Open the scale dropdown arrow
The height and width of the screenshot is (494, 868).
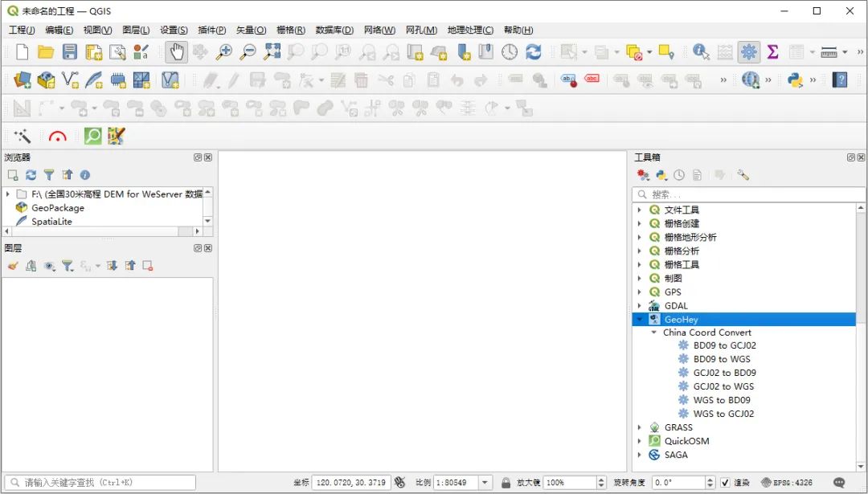point(485,483)
